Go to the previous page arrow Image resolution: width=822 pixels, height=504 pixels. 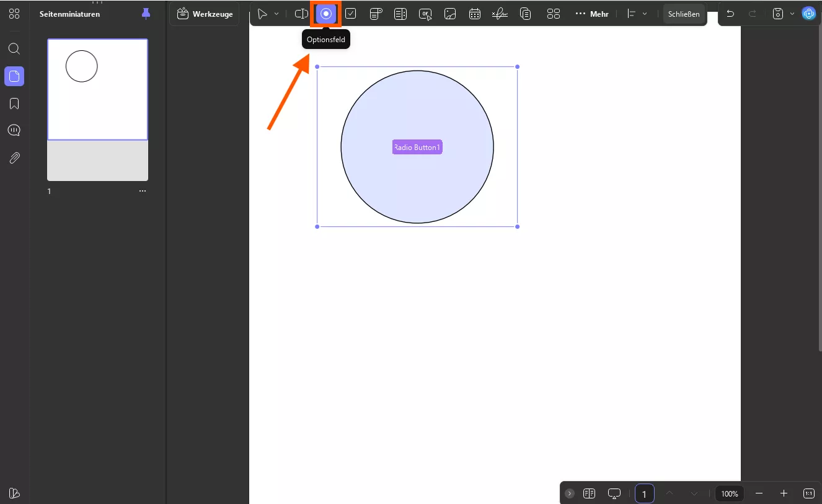[x=670, y=493]
